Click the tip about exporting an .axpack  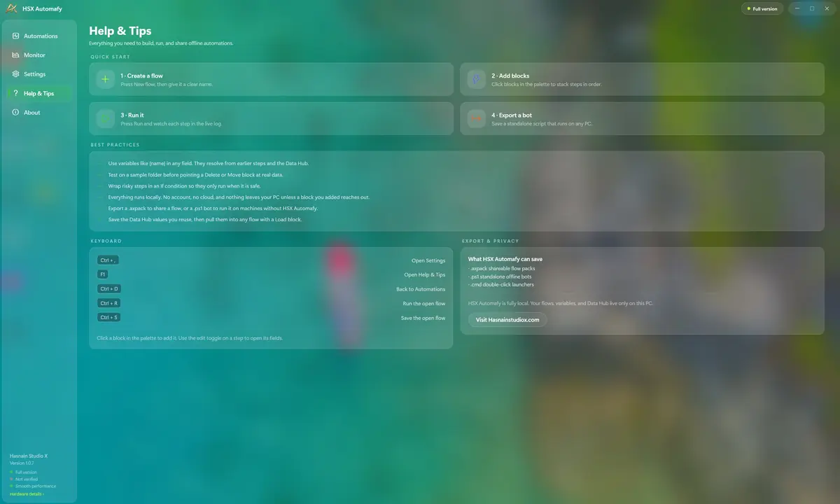pos(213,209)
